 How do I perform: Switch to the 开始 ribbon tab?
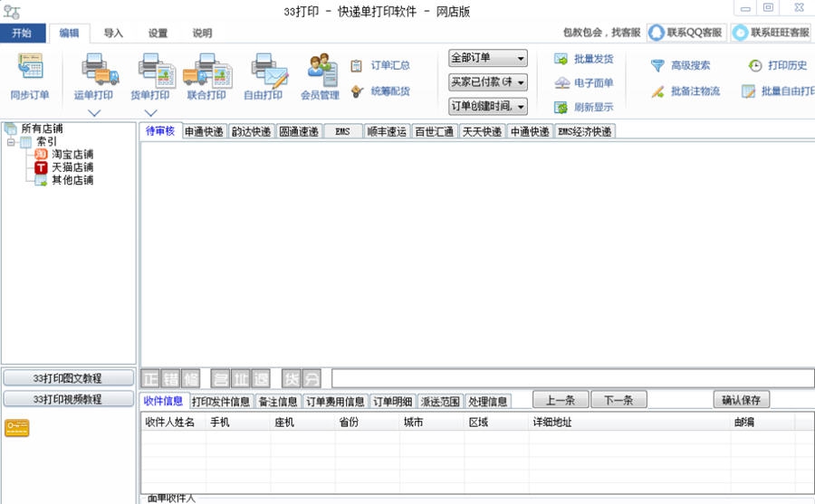click(x=23, y=33)
